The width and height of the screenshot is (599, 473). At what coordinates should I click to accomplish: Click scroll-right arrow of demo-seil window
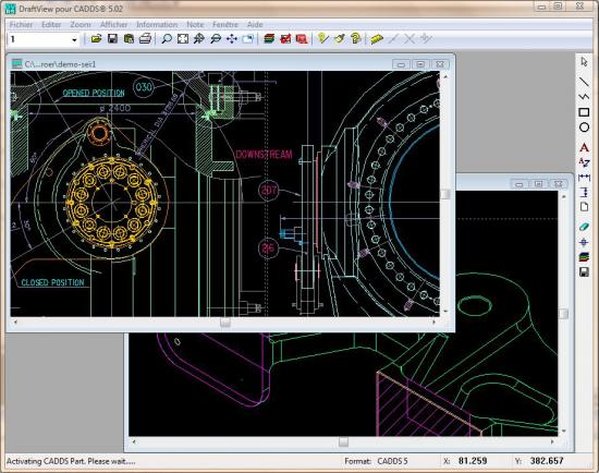[434, 322]
